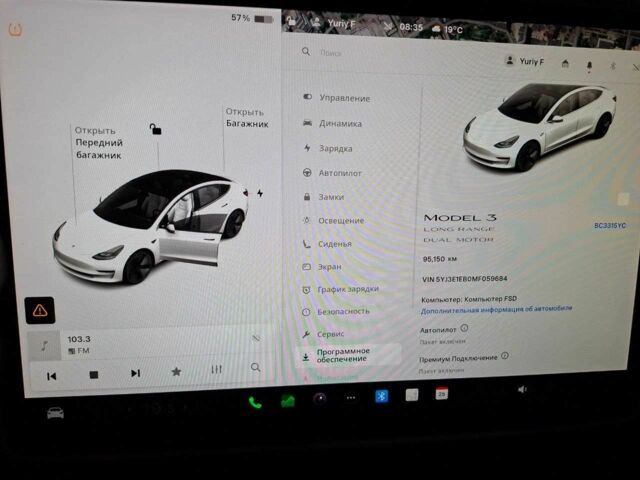The image size is (640, 480).
Task: Tap the 95,150 км odometer reading
Action: point(440,259)
